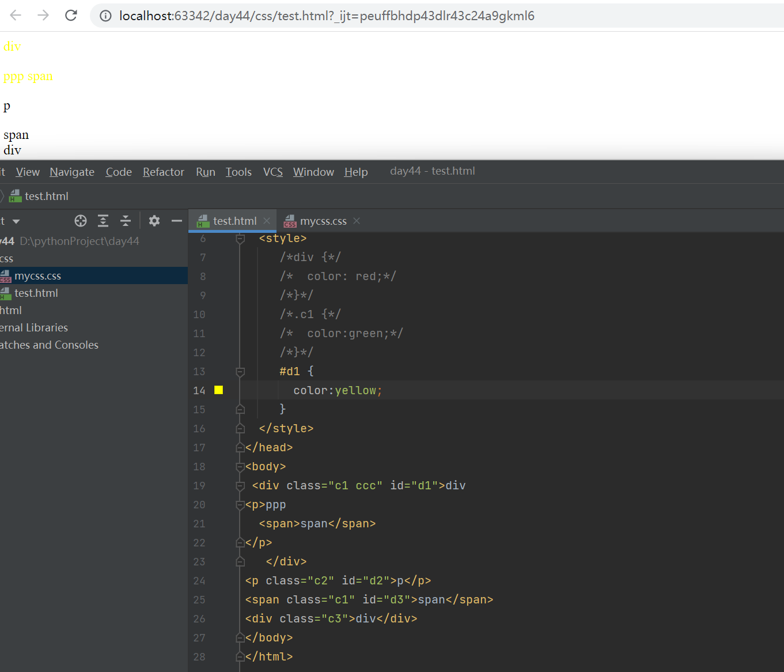Image resolution: width=784 pixels, height=672 pixels.
Task: Toggle fold marker at closing p tag
Action: click(241, 542)
